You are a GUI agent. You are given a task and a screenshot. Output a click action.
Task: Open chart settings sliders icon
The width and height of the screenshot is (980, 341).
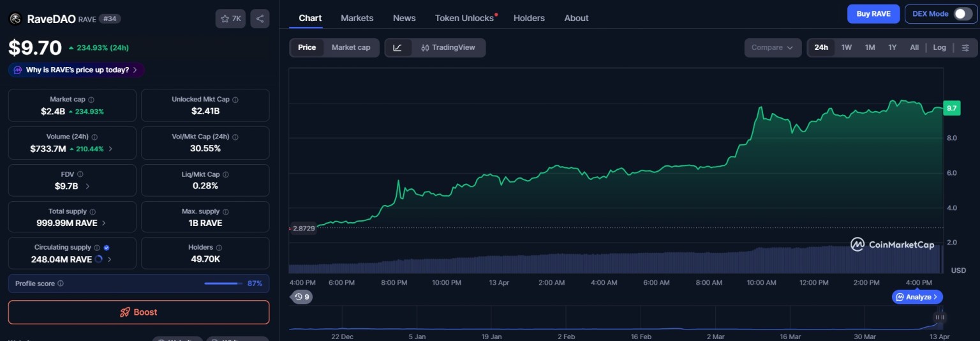965,47
